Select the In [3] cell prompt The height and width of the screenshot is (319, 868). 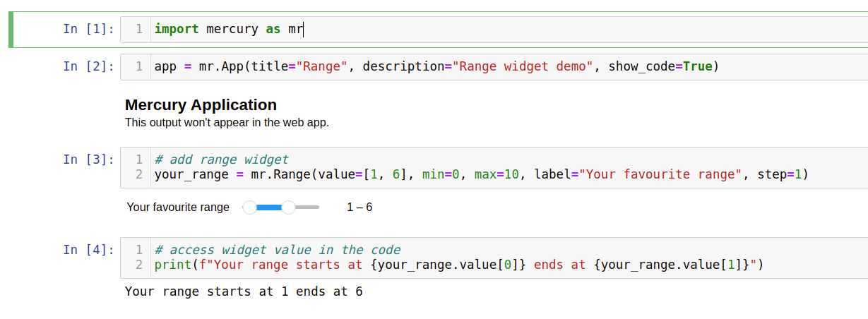click(88, 159)
